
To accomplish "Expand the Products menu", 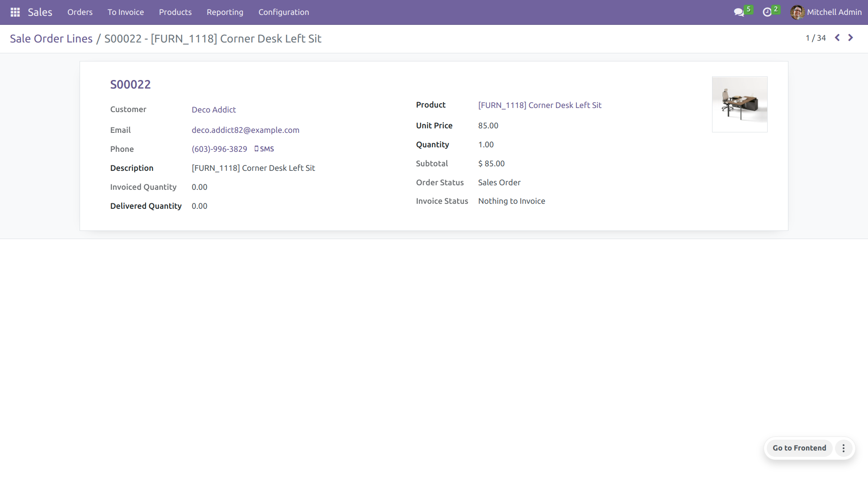I will tap(175, 12).
